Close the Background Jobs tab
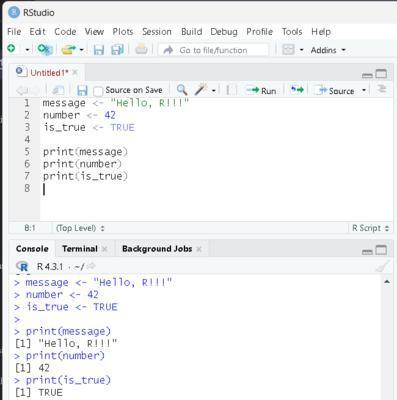Screen dimensions: 397x400 click(x=199, y=249)
